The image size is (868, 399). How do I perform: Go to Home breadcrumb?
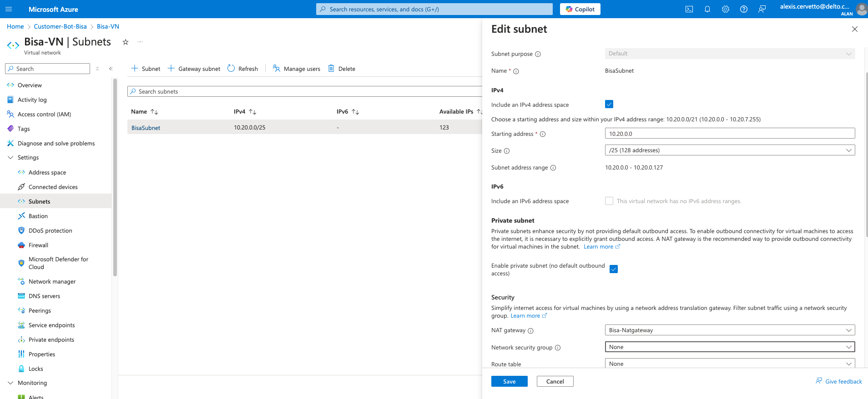coord(15,26)
